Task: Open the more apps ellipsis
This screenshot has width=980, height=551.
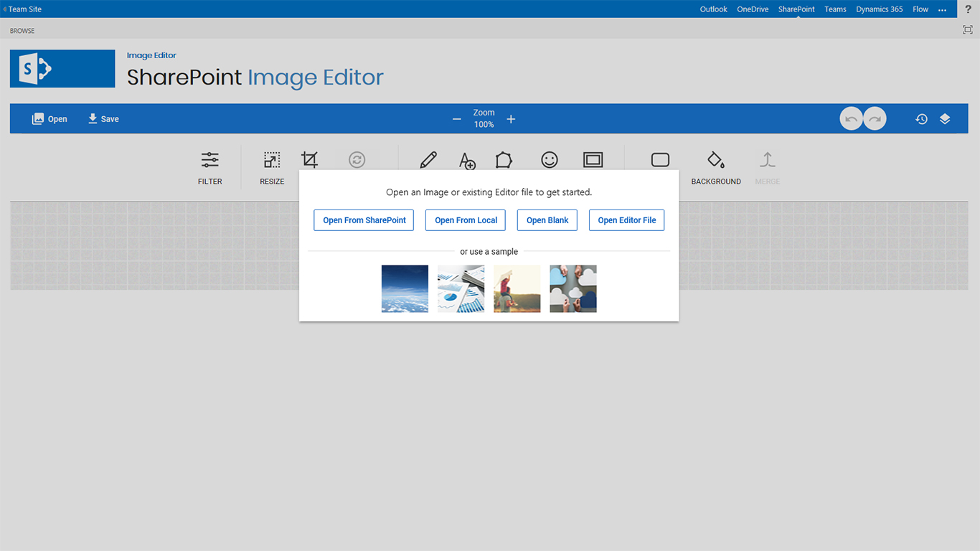Action: click(x=943, y=10)
